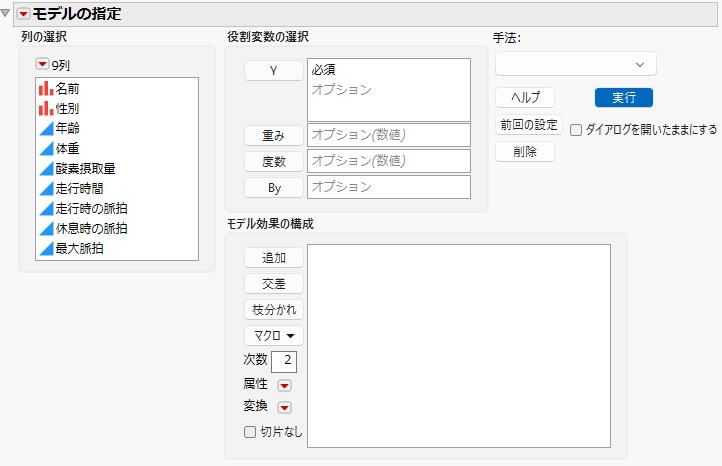Select the 名前 nominal column icon
722x466 pixels.
pyautogui.click(x=46, y=88)
